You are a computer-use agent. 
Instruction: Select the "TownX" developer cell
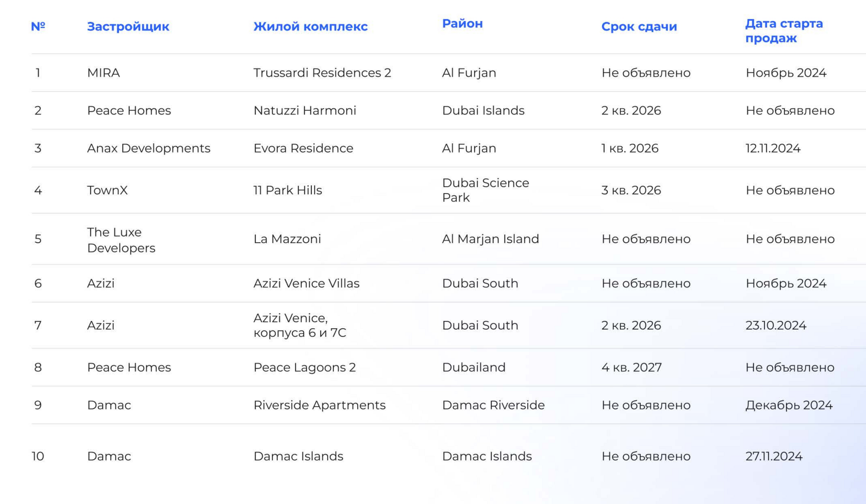(107, 190)
